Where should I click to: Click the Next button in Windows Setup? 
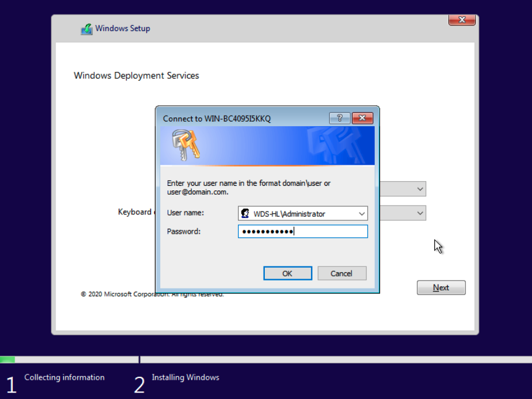click(x=441, y=287)
